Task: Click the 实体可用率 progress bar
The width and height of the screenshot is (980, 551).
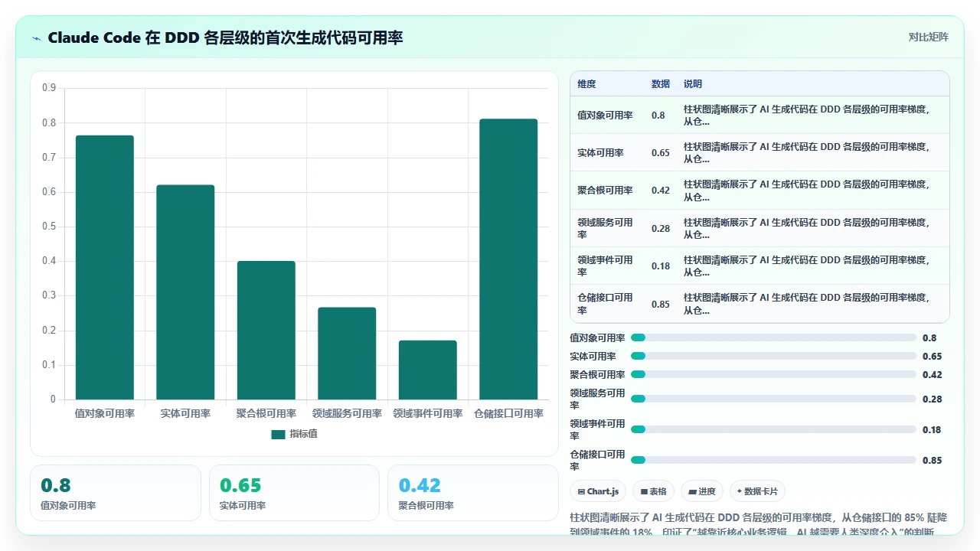Action: pos(773,356)
